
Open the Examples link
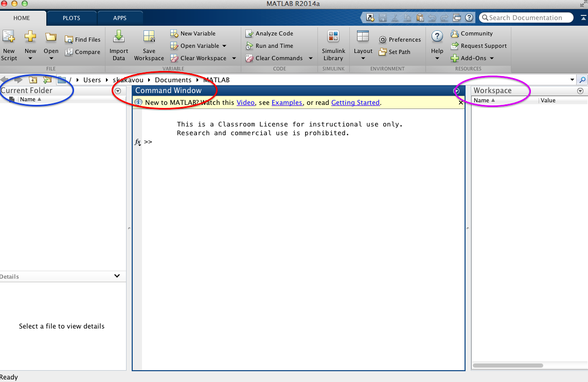tap(287, 102)
